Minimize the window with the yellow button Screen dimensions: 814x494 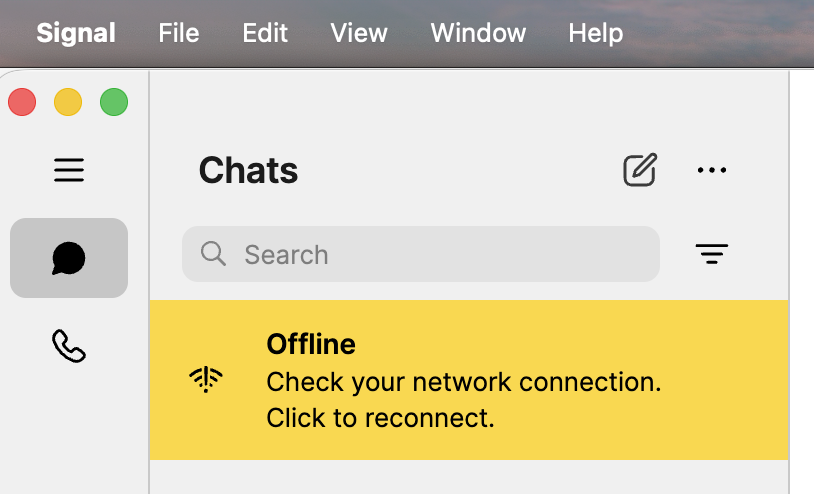click(68, 102)
